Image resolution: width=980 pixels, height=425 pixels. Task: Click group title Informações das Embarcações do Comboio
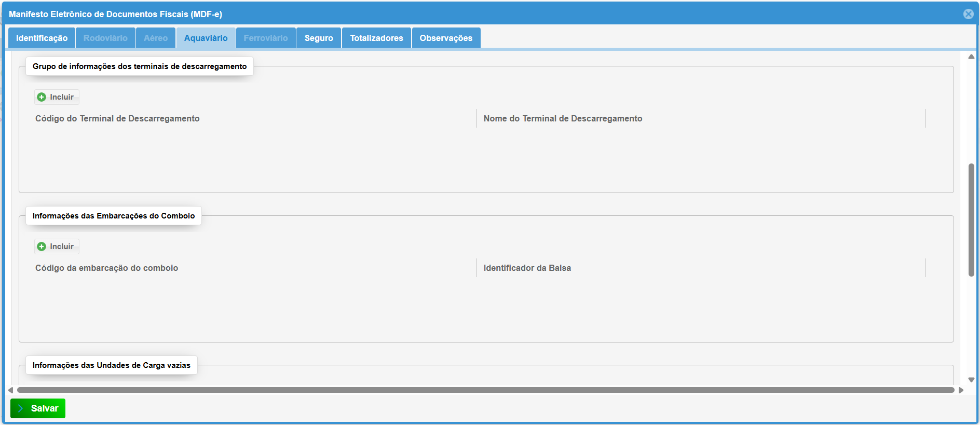[x=114, y=216]
